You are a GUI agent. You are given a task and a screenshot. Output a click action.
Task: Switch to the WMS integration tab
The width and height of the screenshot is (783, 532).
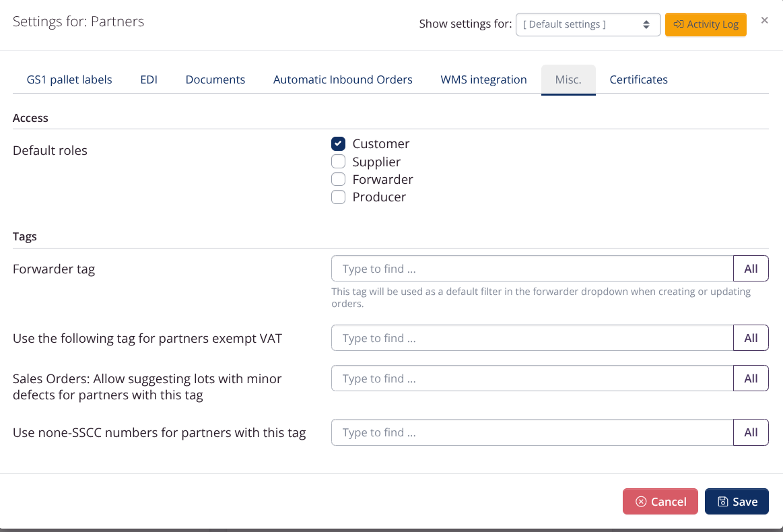click(483, 79)
